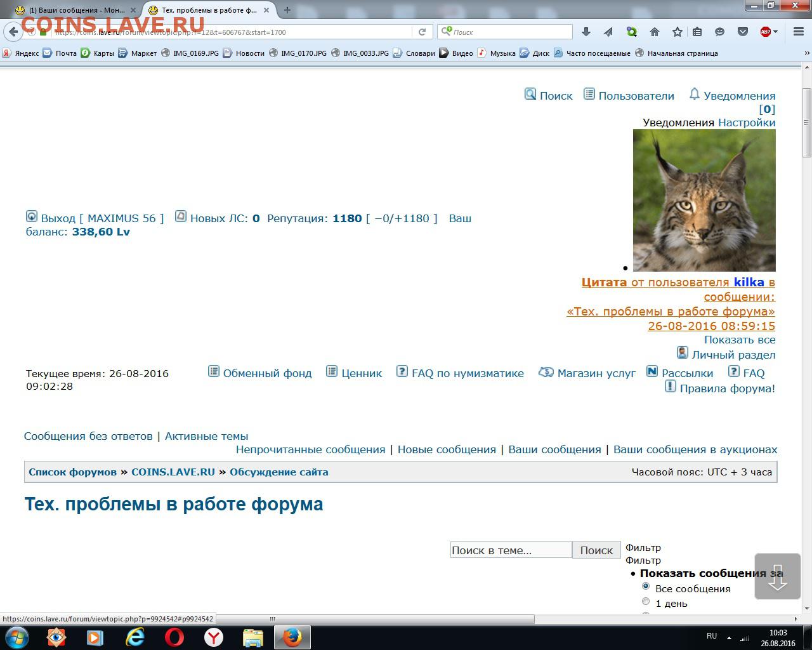Open Почта bookmark in bookmarks bar
Image resolution: width=812 pixels, height=650 pixels.
click(x=60, y=53)
